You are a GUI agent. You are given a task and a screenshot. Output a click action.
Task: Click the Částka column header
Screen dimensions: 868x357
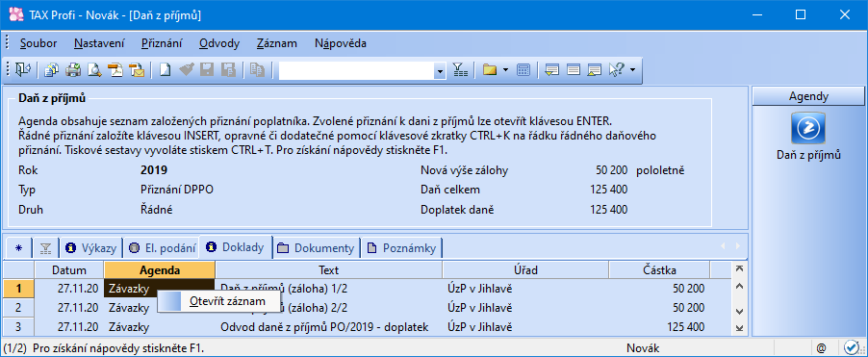pos(659,270)
